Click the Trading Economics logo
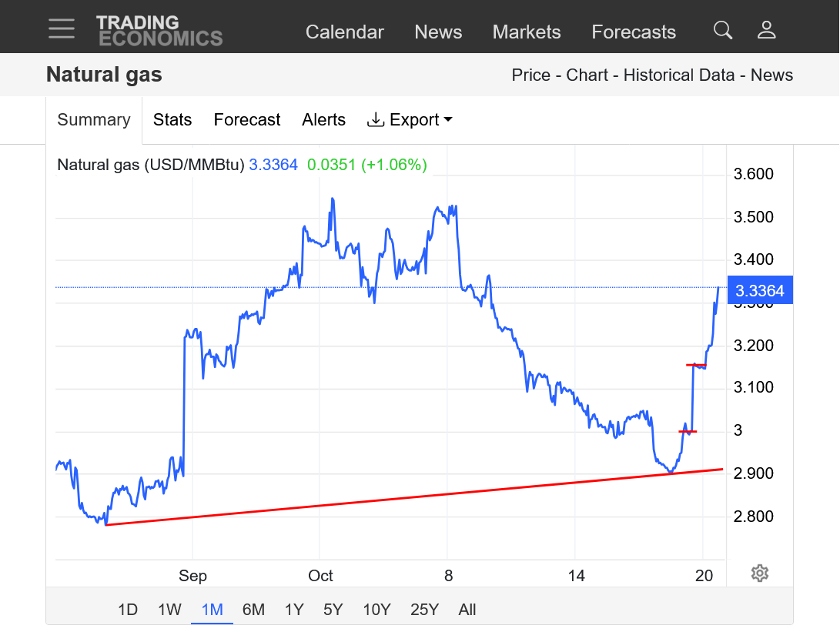 (x=159, y=31)
